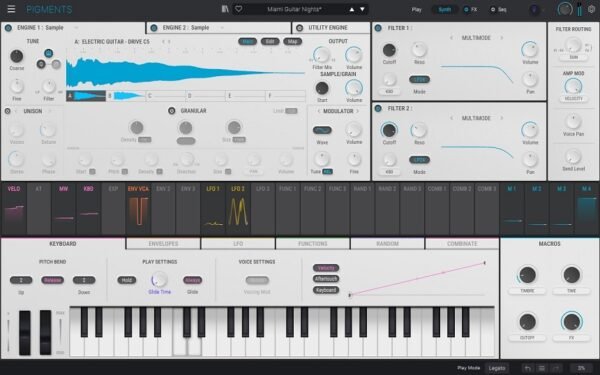Select previous Filter 2 type left of Multimode
600x375 pixels.
pyautogui.click(x=451, y=118)
